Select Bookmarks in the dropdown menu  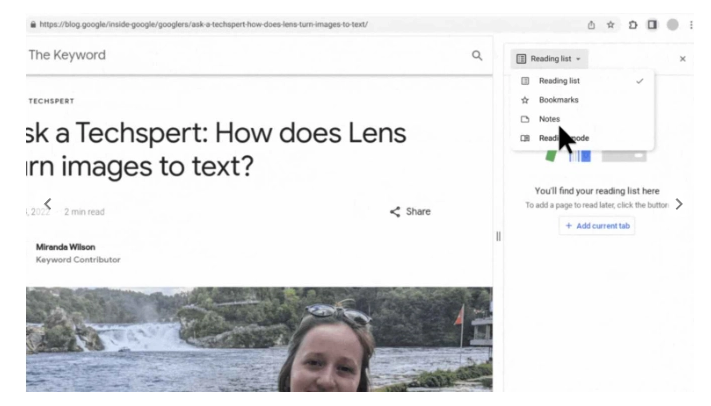pyautogui.click(x=582, y=100)
